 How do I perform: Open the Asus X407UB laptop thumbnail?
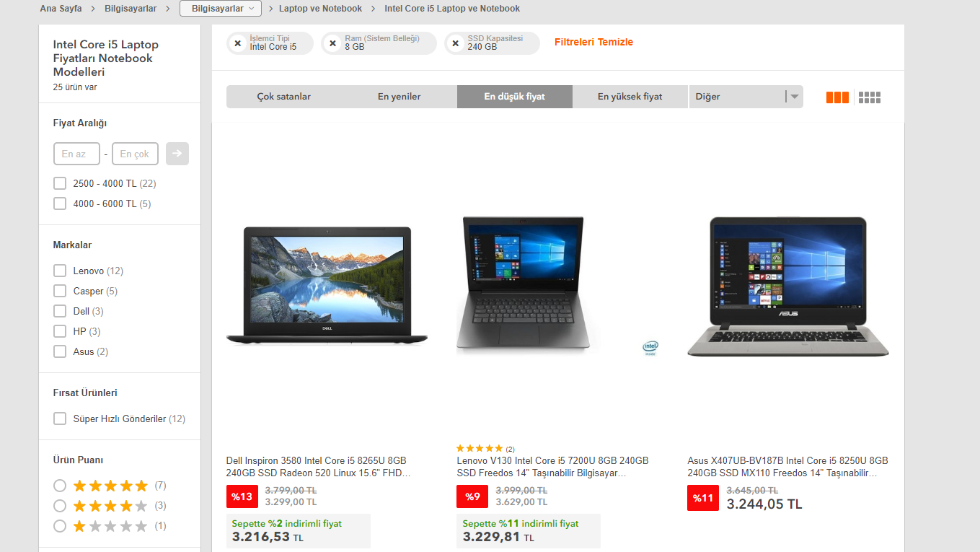point(788,286)
